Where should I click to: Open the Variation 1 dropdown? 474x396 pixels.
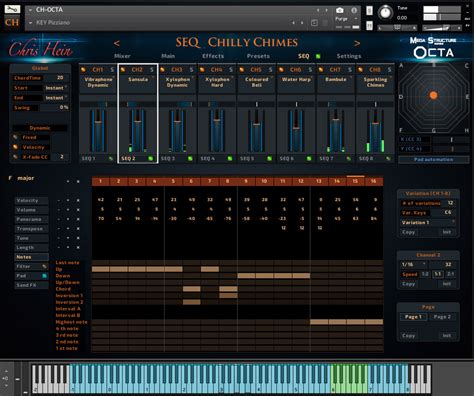click(x=428, y=222)
